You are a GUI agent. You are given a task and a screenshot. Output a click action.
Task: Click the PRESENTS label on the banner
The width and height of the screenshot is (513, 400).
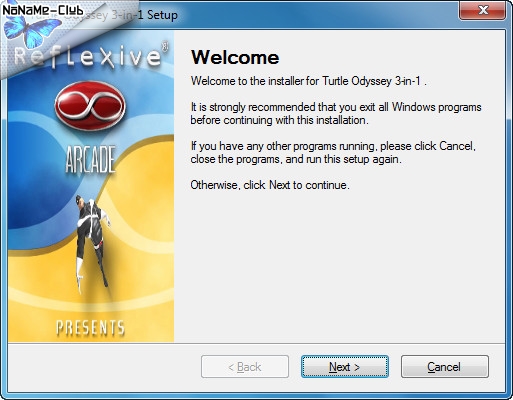pyautogui.click(x=90, y=328)
